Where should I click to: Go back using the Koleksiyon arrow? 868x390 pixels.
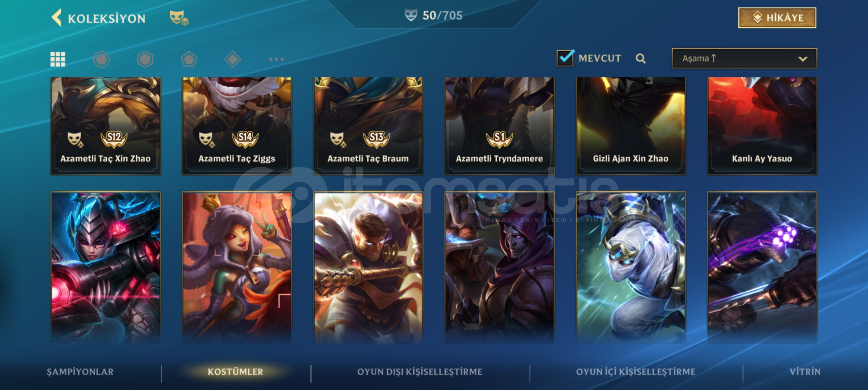(x=56, y=18)
